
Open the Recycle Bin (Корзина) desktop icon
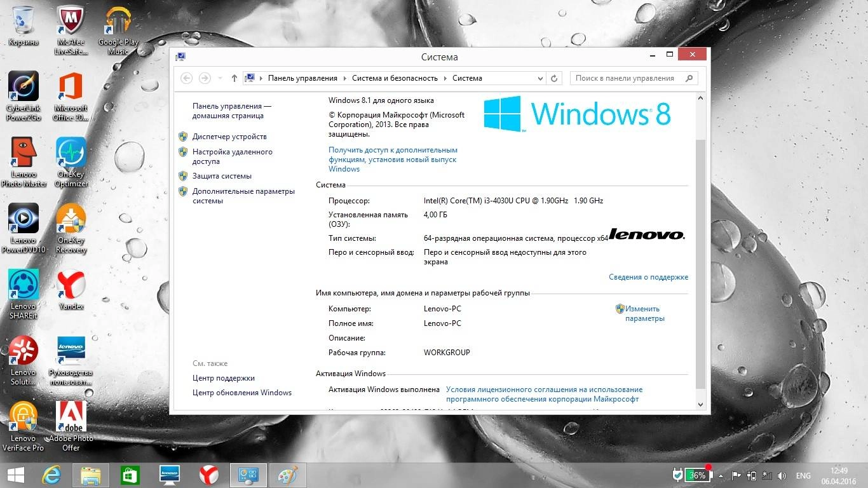click(x=24, y=25)
